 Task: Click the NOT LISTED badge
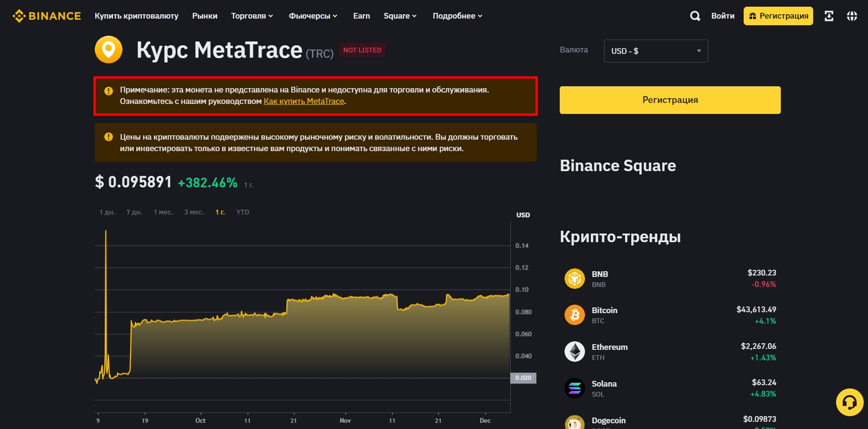363,50
